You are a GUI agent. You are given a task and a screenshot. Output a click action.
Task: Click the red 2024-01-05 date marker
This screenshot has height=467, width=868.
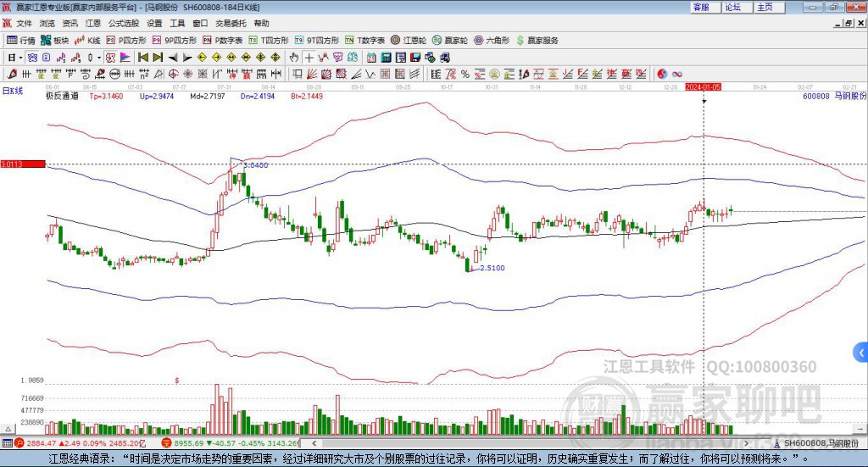pos(703,86)
